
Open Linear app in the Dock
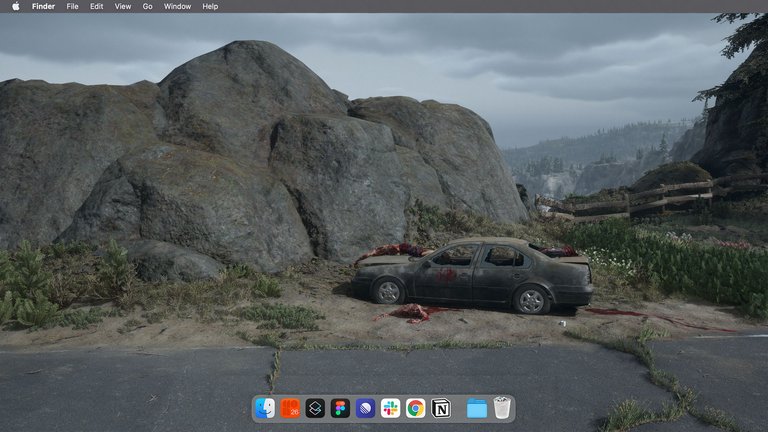pyautogui.click(x=365, y=408)
